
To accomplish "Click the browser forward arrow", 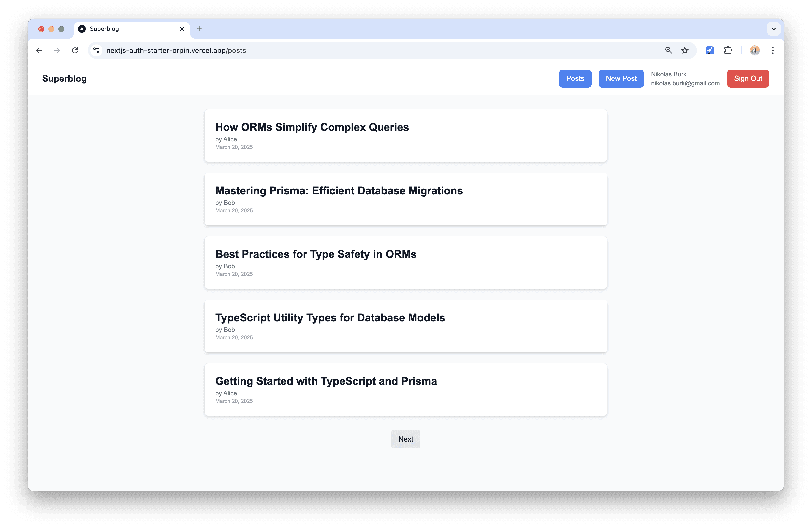I will coord(57,50).
